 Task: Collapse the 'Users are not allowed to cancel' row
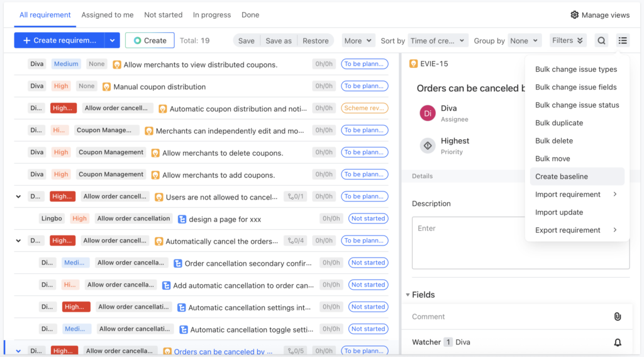(x=18, y=196)
